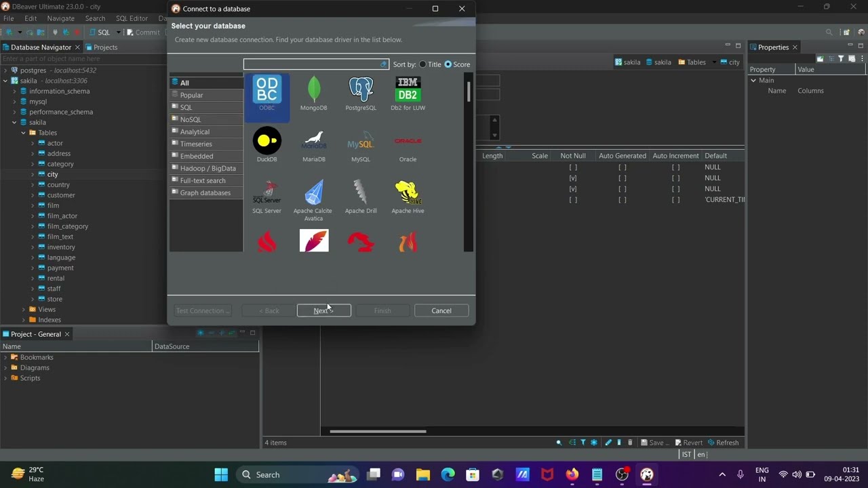Click the filter funnel icon in bottom toolbar

583,443
